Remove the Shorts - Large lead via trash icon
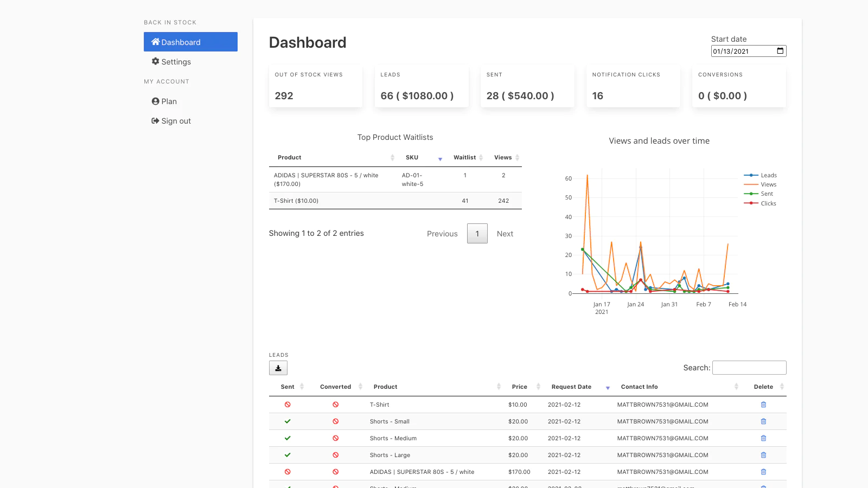Screen dimensions: 868x488 (x=763, y=455)
